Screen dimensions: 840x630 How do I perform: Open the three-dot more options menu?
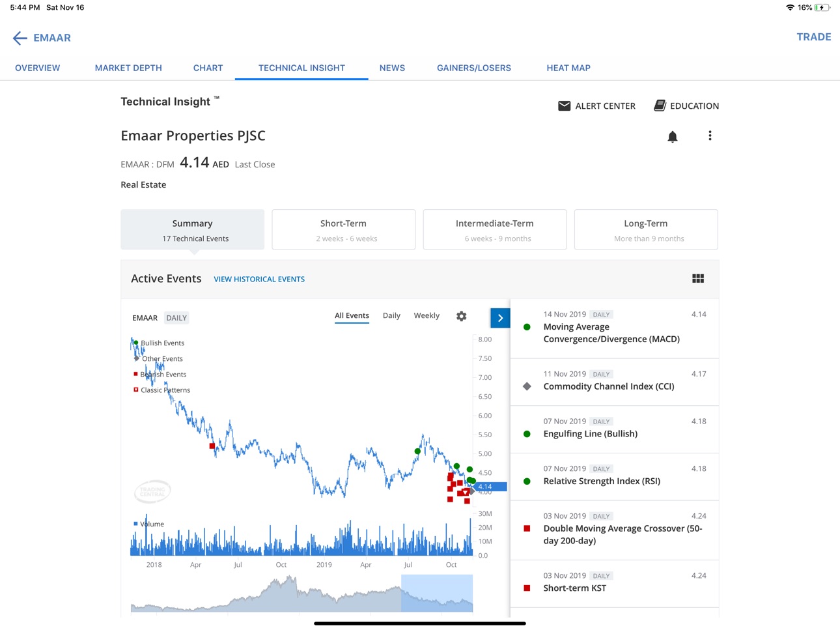[x=710, y=136]
